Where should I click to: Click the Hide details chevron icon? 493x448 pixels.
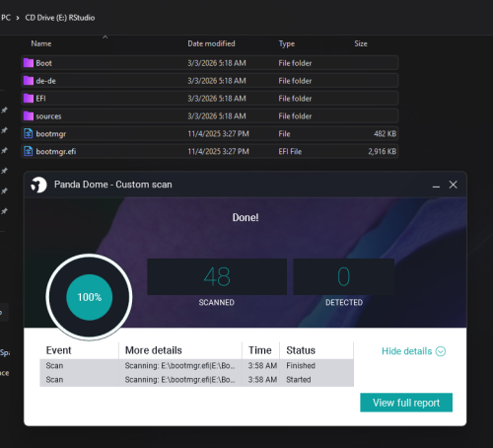pyautogui.click(x=441, y=351)
